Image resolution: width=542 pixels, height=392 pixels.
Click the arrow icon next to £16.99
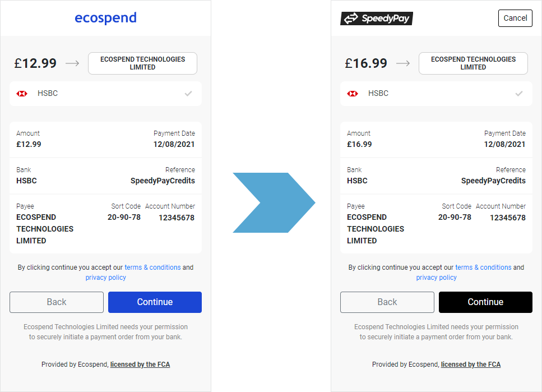point(402,63)
